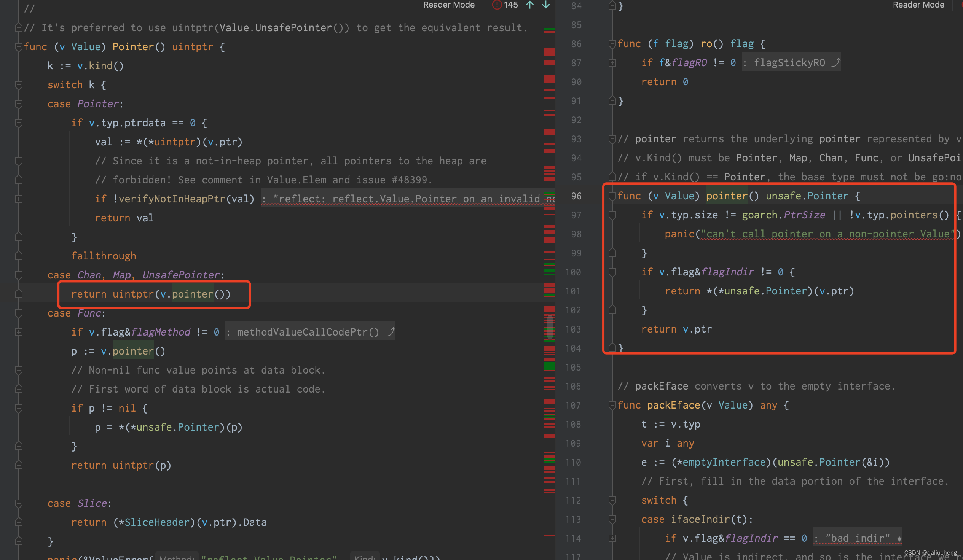Collapse the switch k block fold marker
The width and height of the screenshot is (963, 560).
coord(18,85)
